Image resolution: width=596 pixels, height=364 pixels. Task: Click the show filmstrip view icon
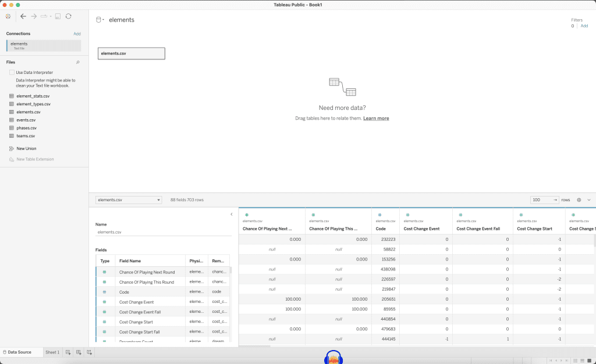(x=582, y=361)
